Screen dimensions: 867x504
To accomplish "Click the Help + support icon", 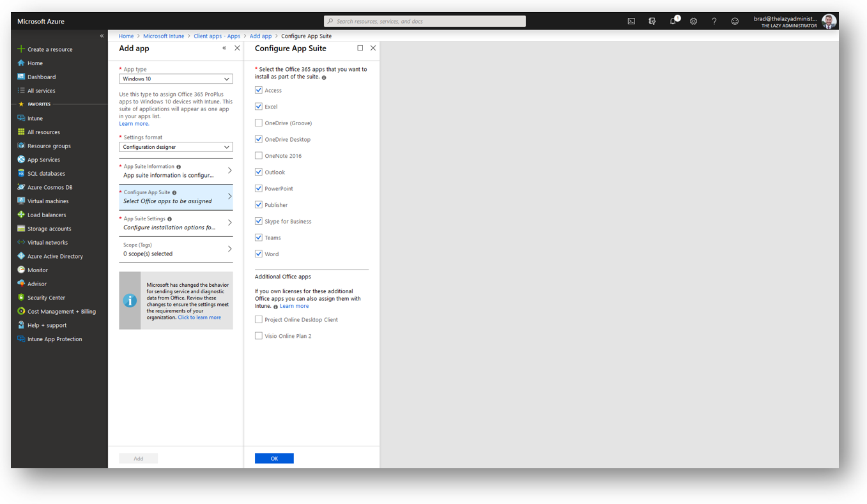I will point(21,325).
